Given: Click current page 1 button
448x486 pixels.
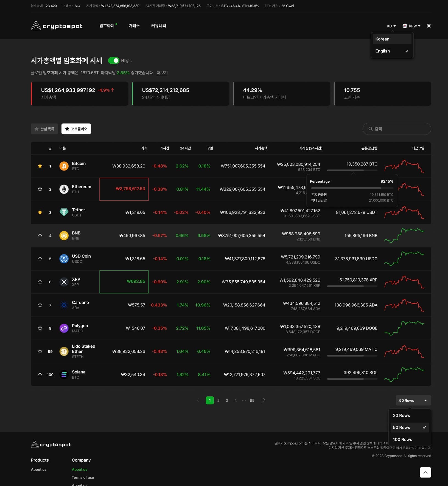Looking at the screenshot, I should [x=210, y=400].
